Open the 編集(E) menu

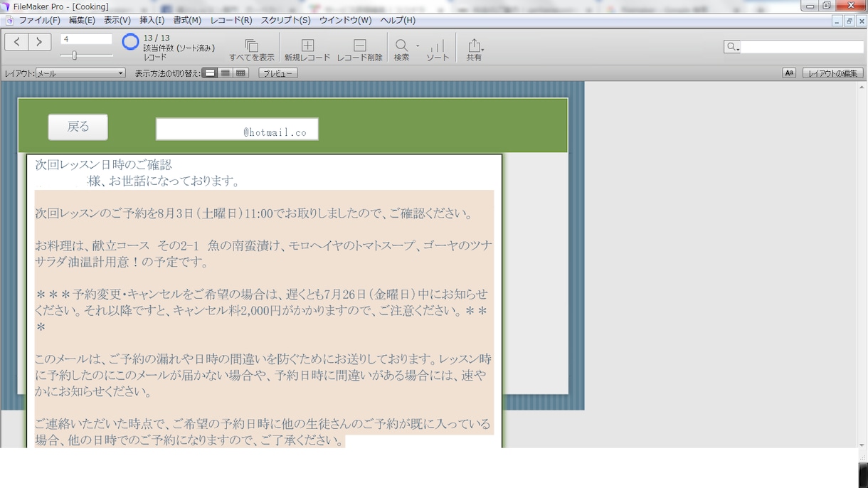click(82, 21)
